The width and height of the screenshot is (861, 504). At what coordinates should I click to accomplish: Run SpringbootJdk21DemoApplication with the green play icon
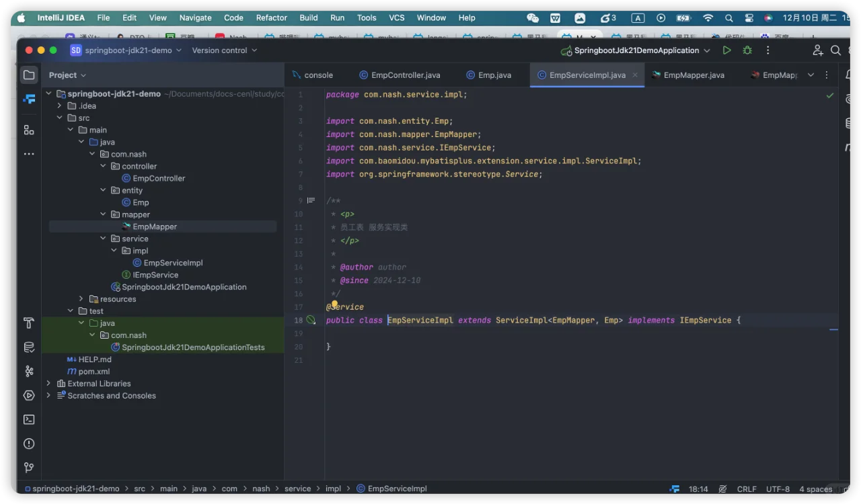[726, 50]
